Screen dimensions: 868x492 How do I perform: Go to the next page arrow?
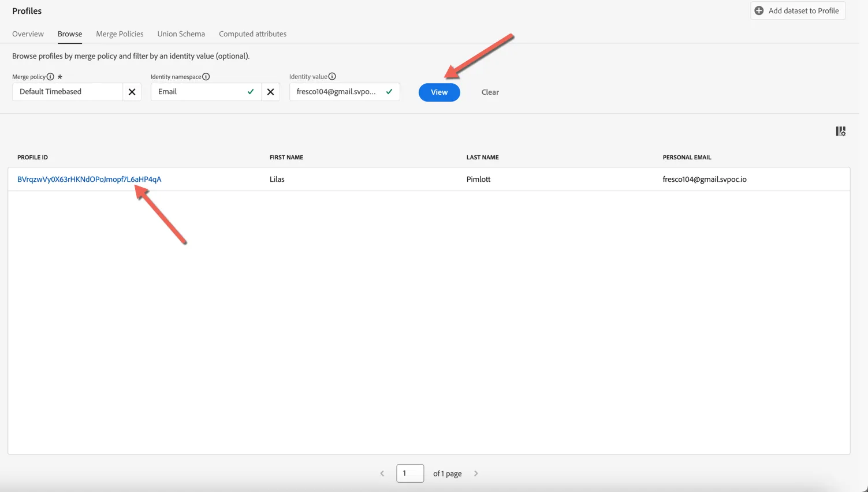point(476,474)
